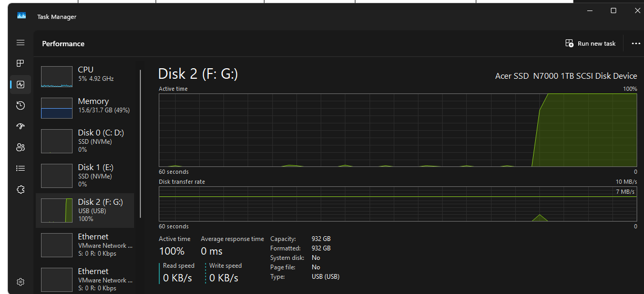Click the Task Manager window title
The height and width of the screenshot is (294, 644).
point(57,17)
